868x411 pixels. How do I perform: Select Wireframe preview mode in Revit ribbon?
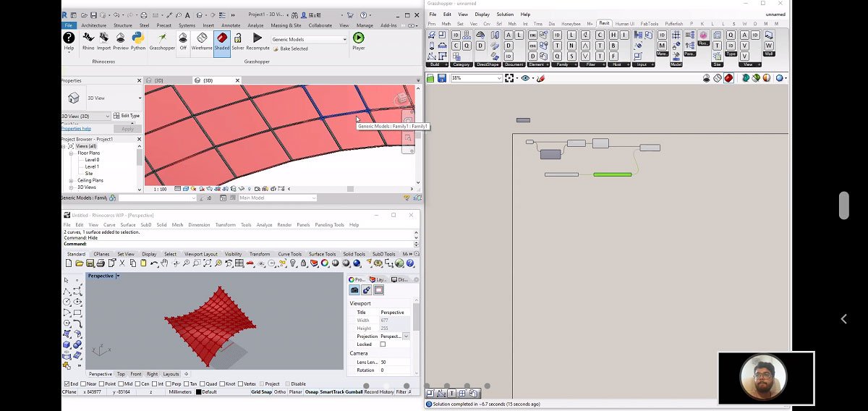coord(202,39)
